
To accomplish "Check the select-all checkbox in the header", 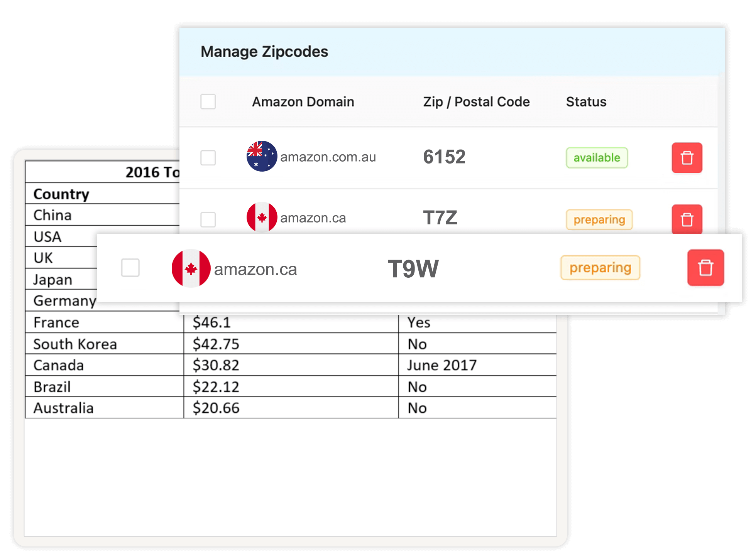I will (x=208, y=101).
